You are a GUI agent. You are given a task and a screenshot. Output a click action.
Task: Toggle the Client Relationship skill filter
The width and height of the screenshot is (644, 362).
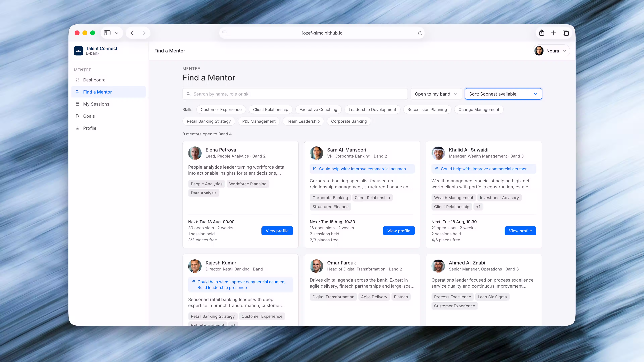pos(271,109)
